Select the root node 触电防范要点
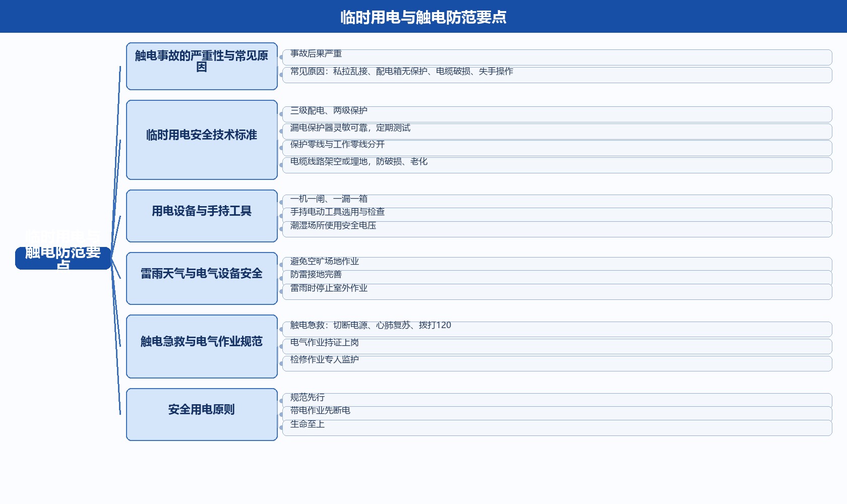 [63, 258]
